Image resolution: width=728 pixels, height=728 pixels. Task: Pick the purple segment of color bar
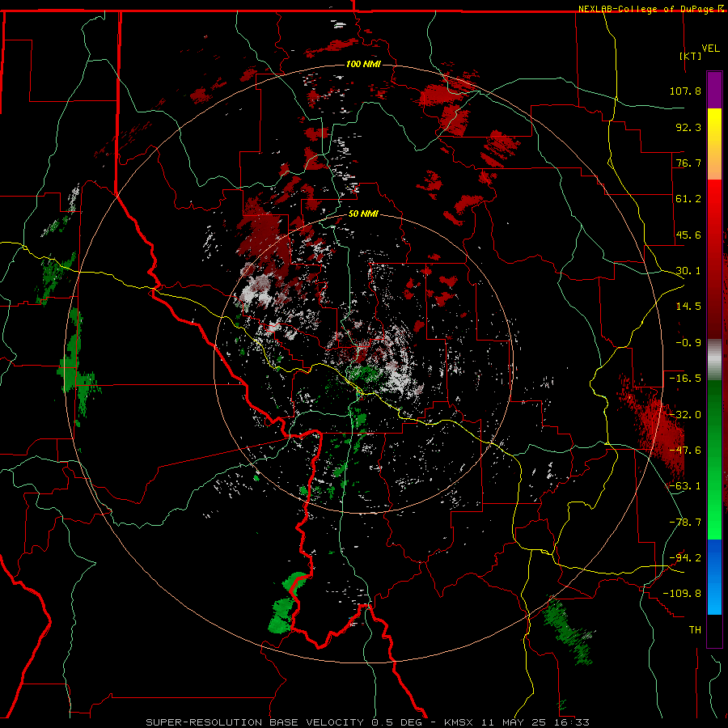(x=714, y=90)
